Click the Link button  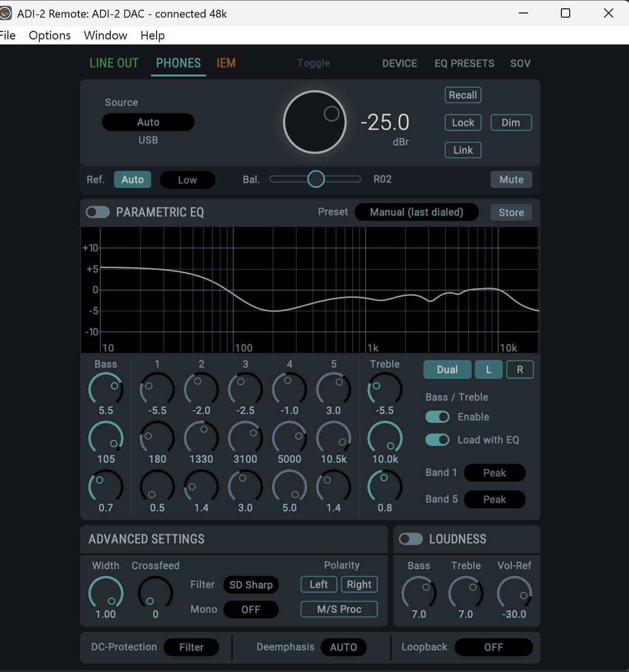[463, 150]
